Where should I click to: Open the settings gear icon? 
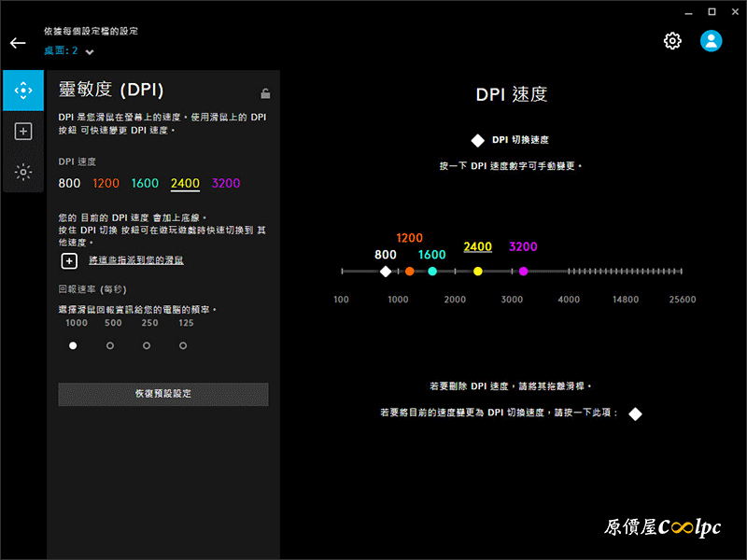point(672,41)
